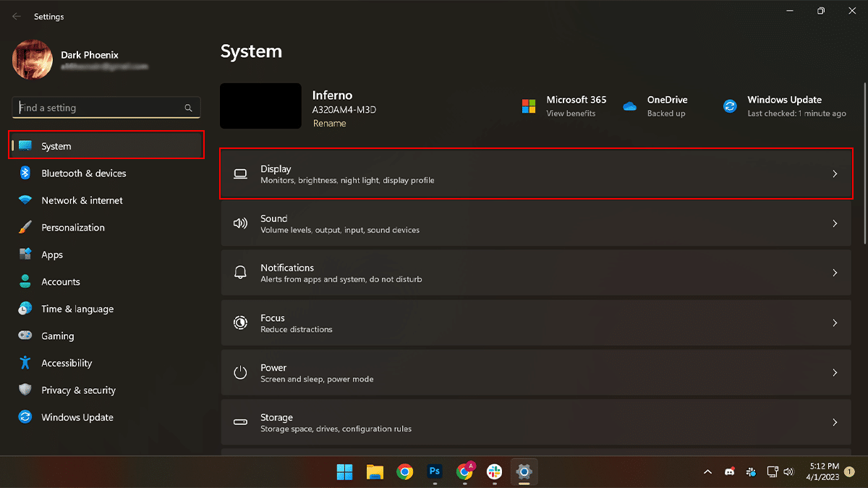Image resolution: width=868 pixels, height=488 pixels.
Task: Click the Sound speaker icon
Action: (x=240, y=223)
